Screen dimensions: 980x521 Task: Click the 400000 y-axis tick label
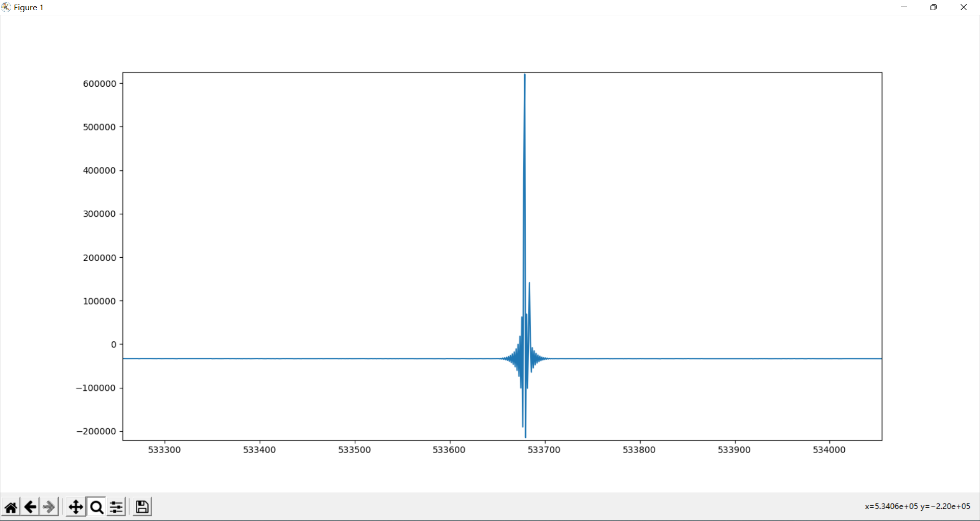(x=100, y=170)
